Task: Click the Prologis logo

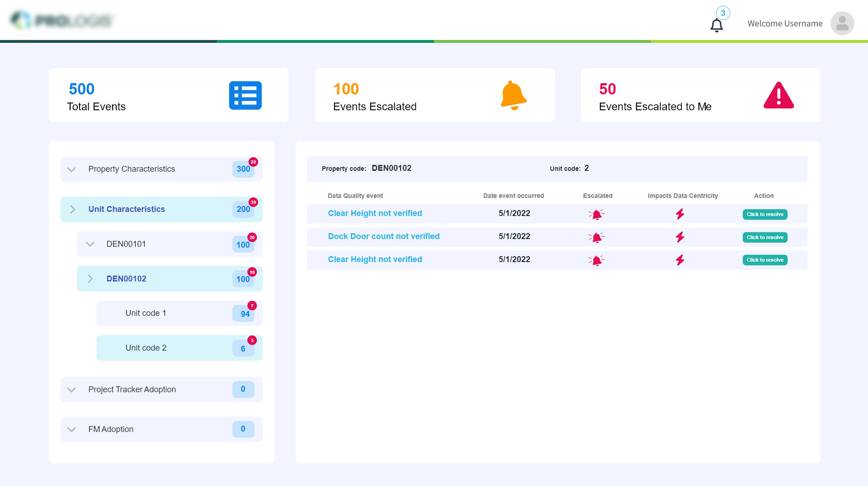Action: [62, 20]
